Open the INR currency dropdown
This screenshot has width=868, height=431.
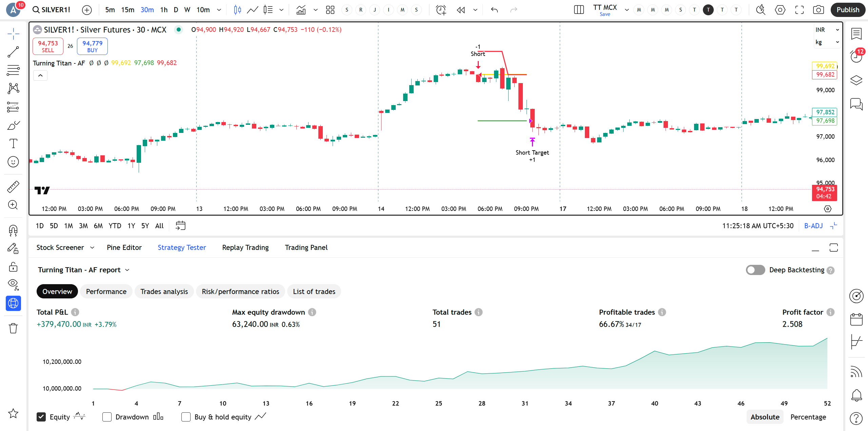[827, 30]
